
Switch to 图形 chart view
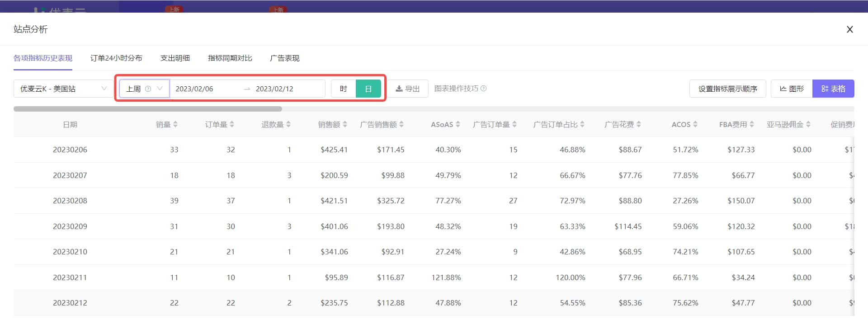[792, 89]
